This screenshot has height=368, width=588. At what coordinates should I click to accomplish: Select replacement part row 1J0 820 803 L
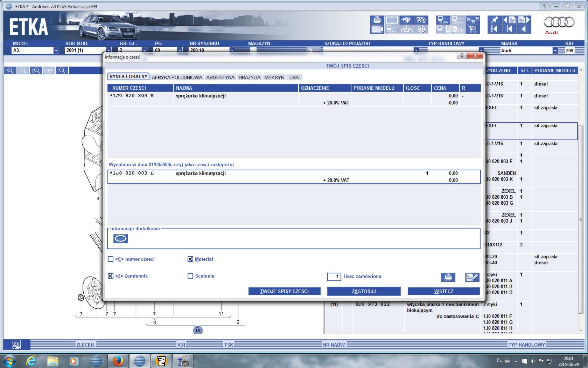click(294, 177)
